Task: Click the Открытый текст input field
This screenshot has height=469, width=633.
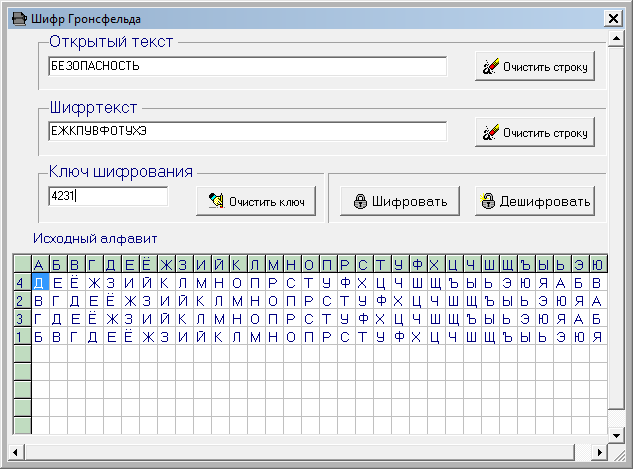Action: 247,66
